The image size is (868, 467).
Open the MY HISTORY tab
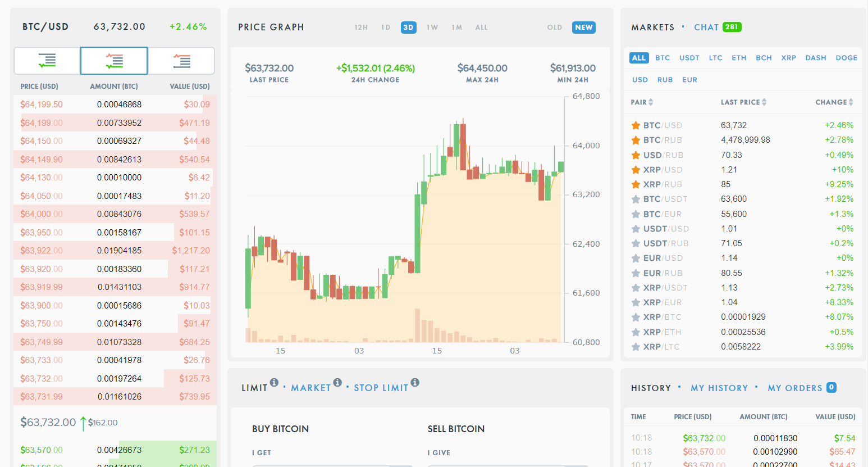719,388
